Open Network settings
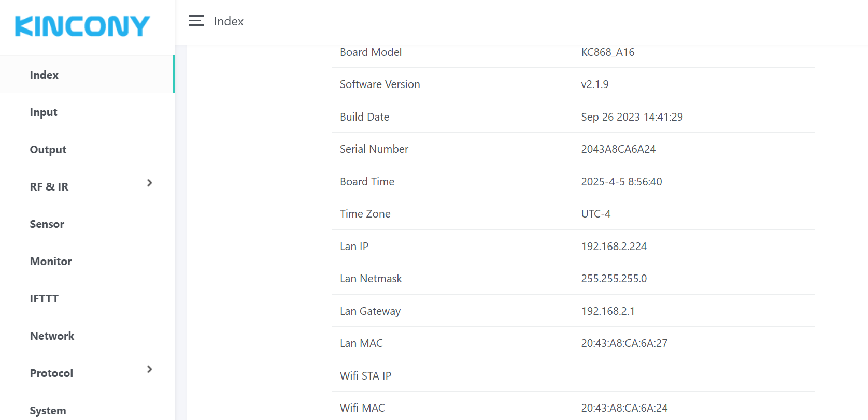Screen dimensions: 868x420 (x=52, y=336)
